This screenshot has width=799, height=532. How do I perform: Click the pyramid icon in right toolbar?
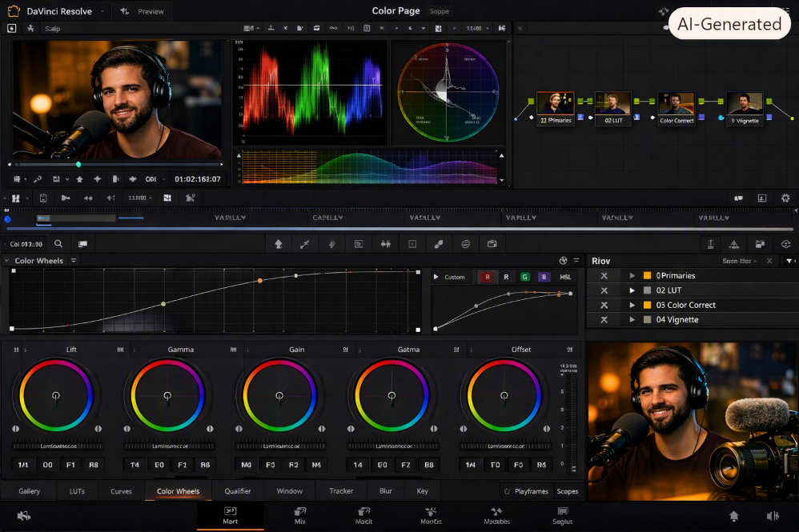[x=734, y=244]
